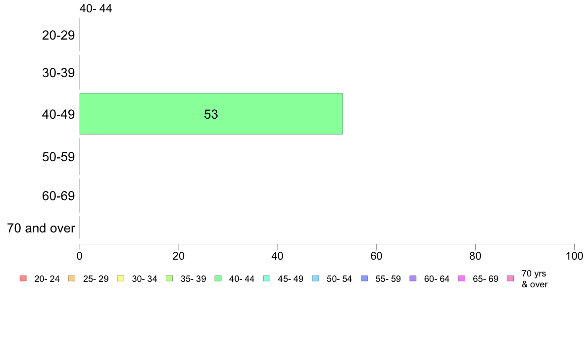The width and height of the screenshot is (588, 364).
Task: Toggle the 35- 39 legend swatch
Action: [169, 278]
